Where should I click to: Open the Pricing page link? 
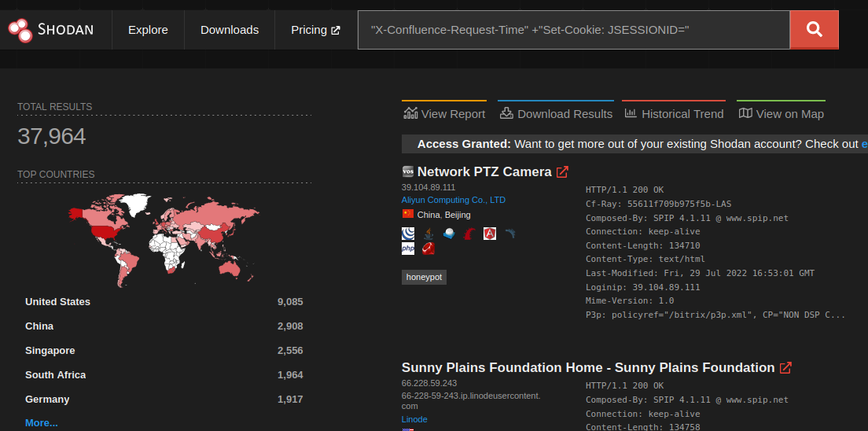coord(315,30)
